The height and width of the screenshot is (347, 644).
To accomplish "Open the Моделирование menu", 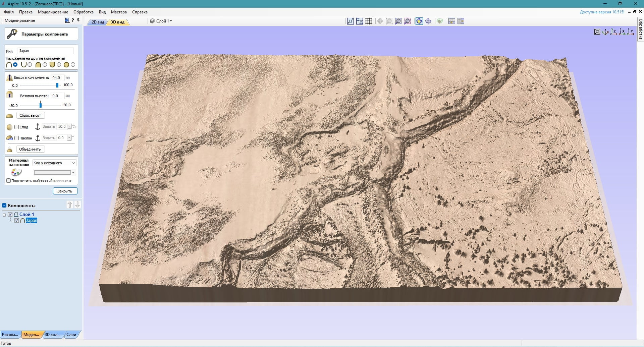I will (x=53, y=12).
